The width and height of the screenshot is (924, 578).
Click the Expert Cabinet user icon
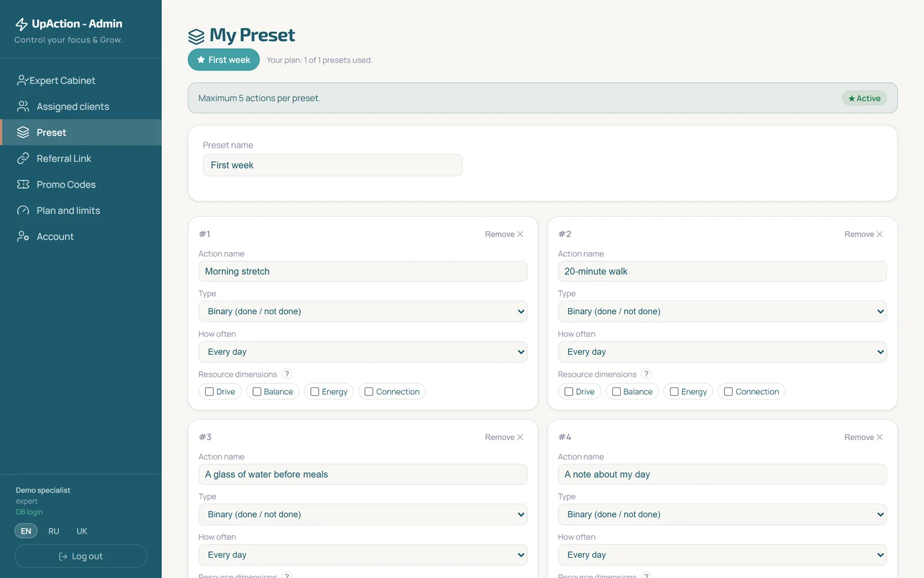pyautogui.click(x=23, y=80)
